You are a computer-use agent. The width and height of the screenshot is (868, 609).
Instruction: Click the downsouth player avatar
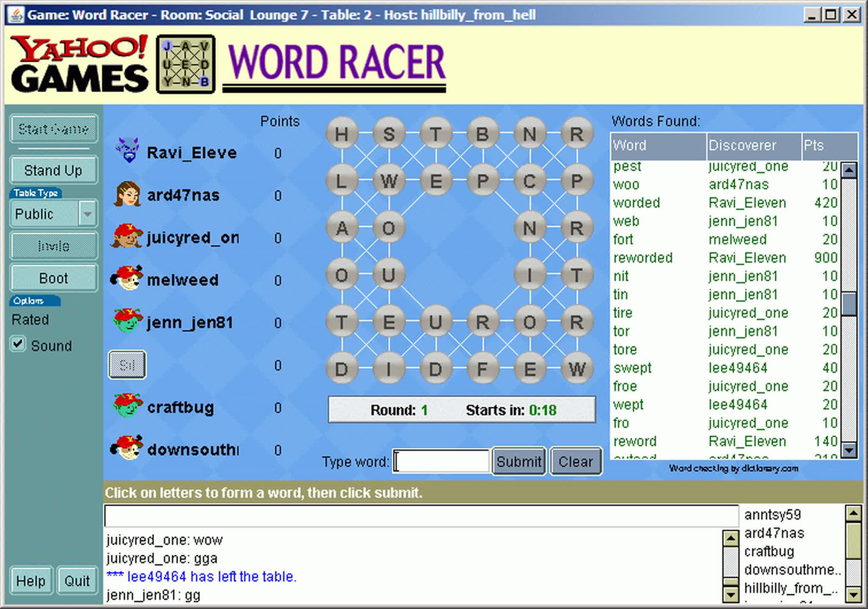(126, 448)
